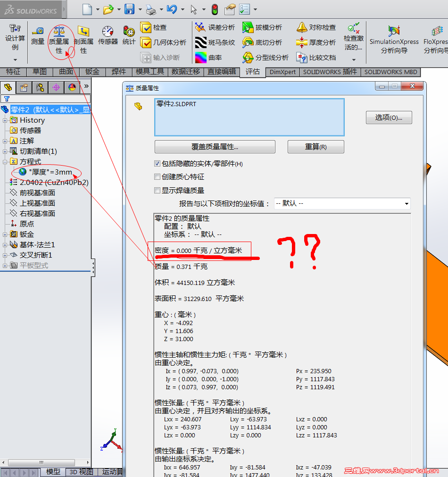Switch to the 焊件 tab
448x477 pixels.
(x=119, y=72)
